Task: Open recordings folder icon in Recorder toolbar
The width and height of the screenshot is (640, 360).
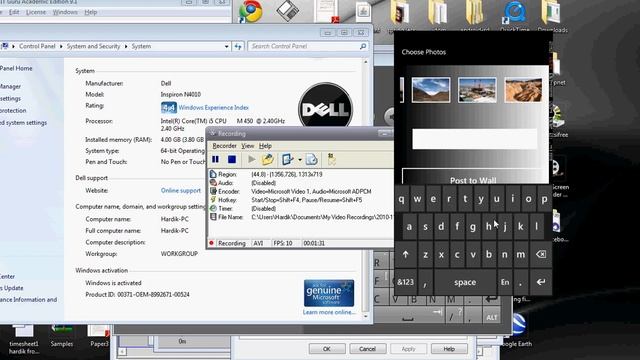Action: point(268,159)
